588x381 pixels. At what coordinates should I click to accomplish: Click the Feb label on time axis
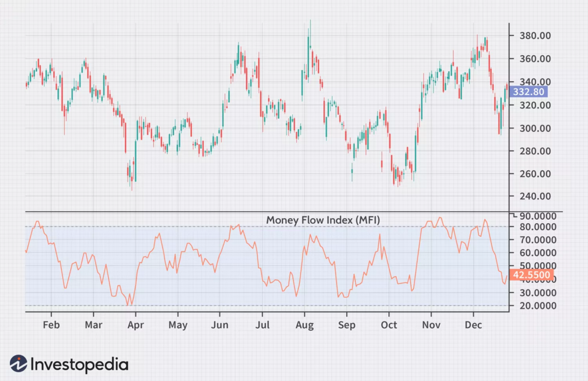(x=51, y=325)
